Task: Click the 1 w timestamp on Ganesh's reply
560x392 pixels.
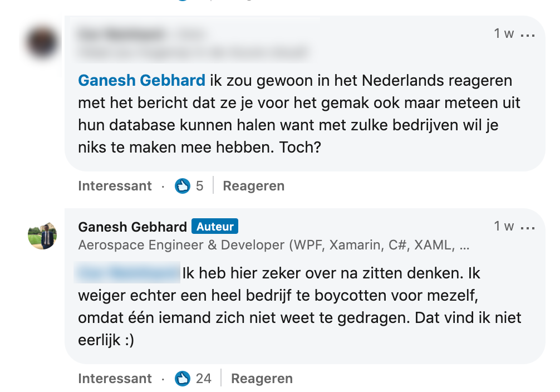Action: tap(504, 226)
